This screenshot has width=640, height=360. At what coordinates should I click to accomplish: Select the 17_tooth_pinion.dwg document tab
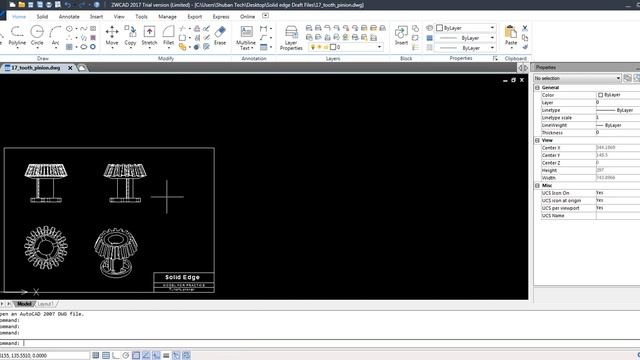36,68
